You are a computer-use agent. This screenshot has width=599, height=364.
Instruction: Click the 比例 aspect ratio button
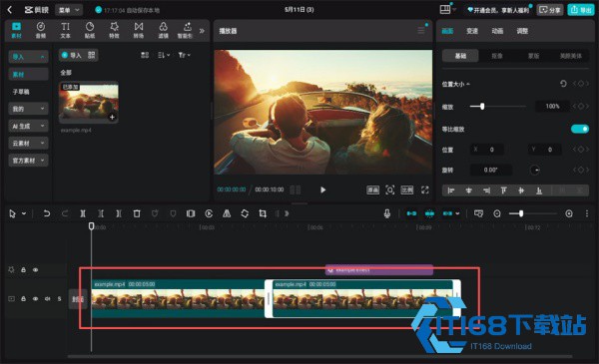407,189
